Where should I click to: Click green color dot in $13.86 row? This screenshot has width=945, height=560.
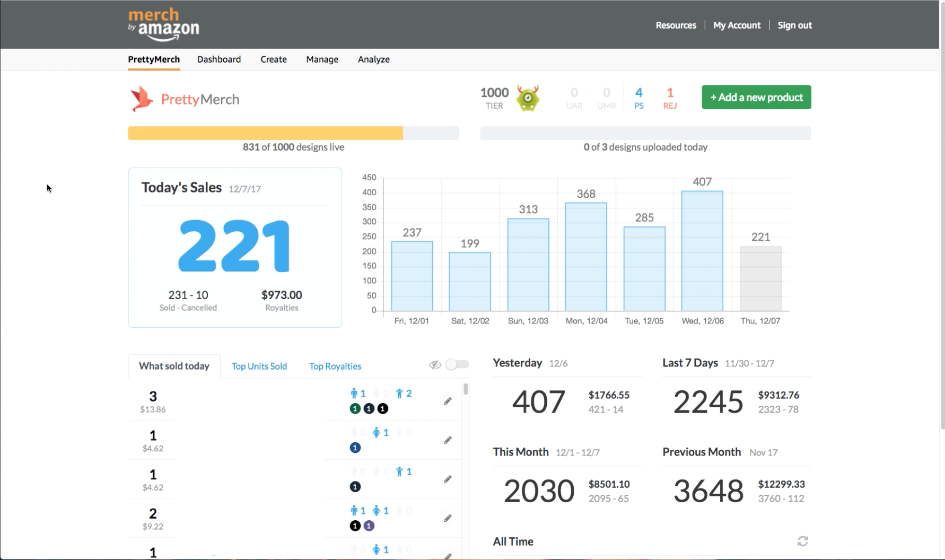(355, 408)
